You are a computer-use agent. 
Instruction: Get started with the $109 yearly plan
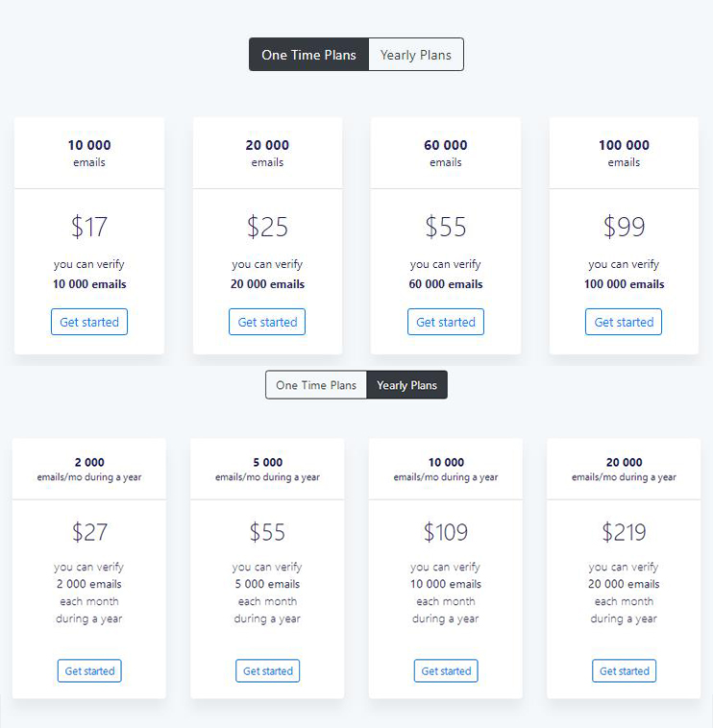446,670
